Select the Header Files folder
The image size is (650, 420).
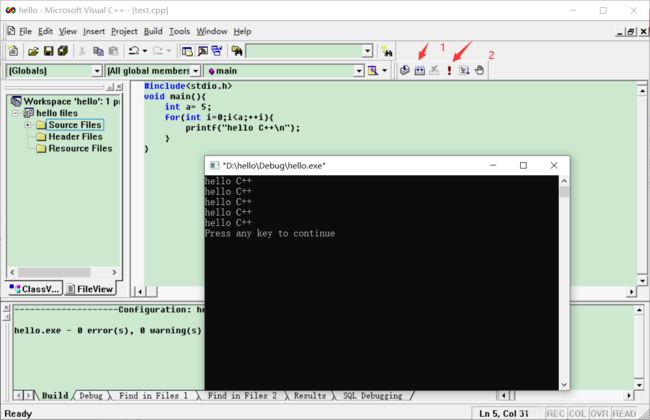click(75, 137)
